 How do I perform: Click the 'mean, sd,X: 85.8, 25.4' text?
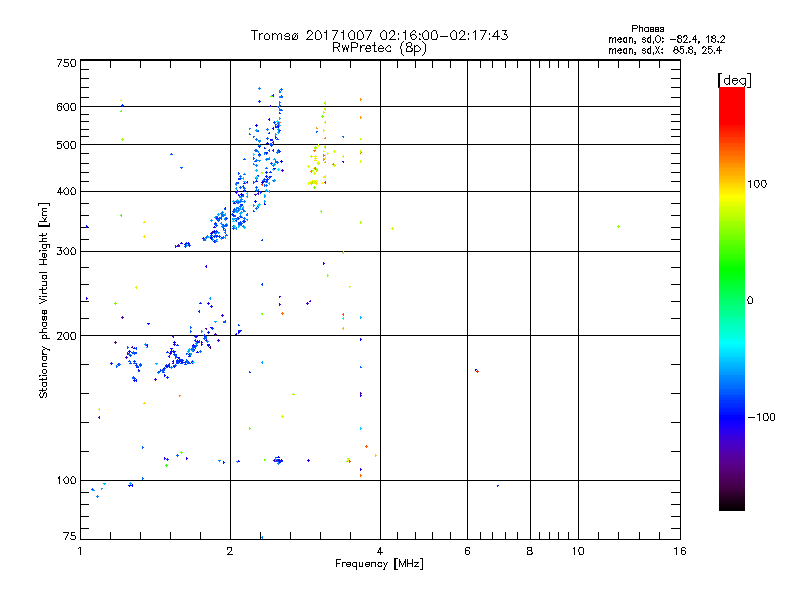(x=665, y=50)
